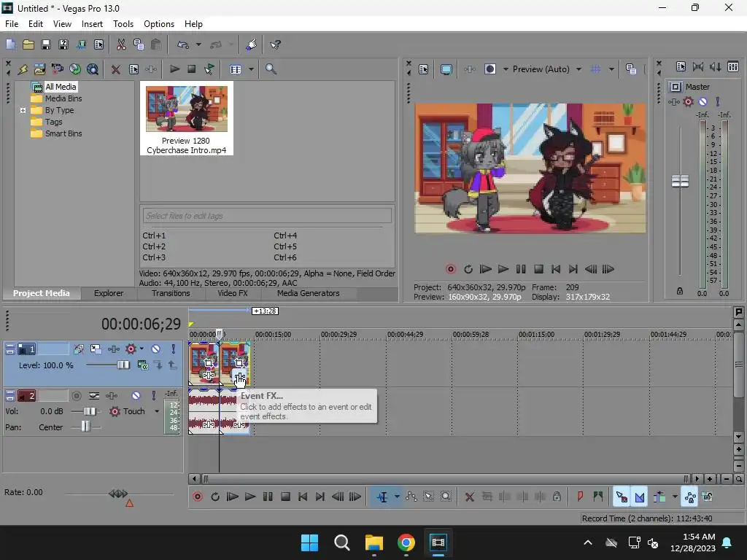
Task: Open edit tool selection dropdown arrow
Action: [396, 497]
